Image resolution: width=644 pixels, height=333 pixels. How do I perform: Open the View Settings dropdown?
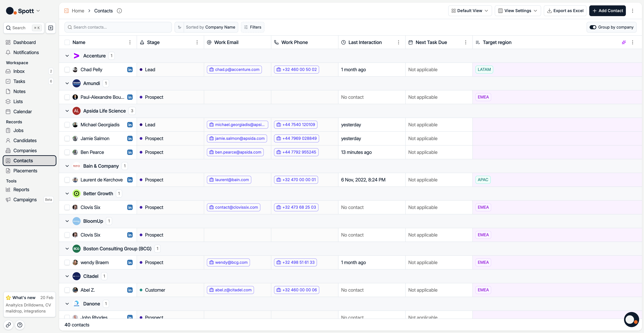point(517,11)
